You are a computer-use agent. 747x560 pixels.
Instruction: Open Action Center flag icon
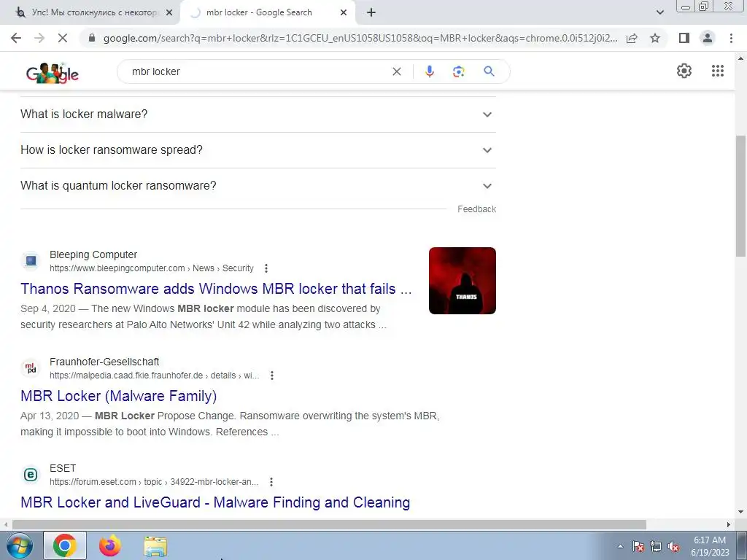(638, 546)
